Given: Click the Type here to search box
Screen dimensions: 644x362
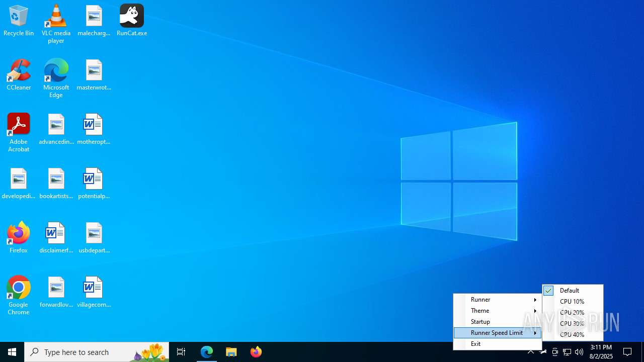Looking at the screenshot, I should point(97,352).
